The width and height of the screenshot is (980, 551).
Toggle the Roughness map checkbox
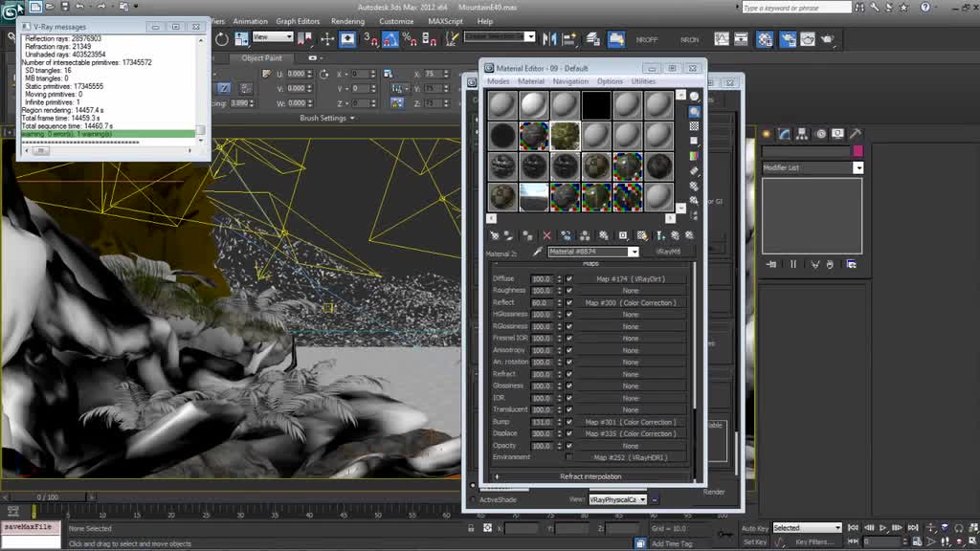pos(568,291)
